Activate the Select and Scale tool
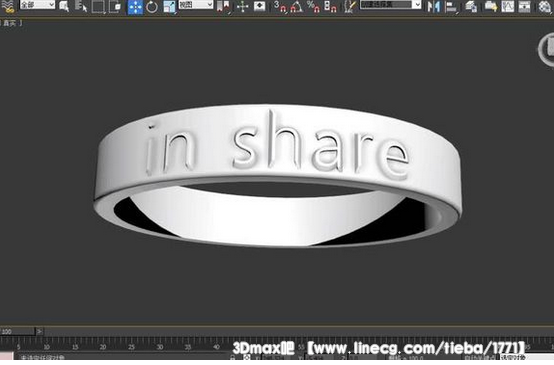The image size is (554, 365). (x=170, y=7)
